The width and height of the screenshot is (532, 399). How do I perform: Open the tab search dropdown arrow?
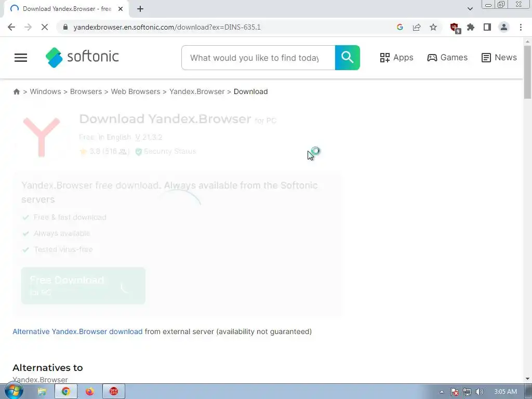[470, 9]
